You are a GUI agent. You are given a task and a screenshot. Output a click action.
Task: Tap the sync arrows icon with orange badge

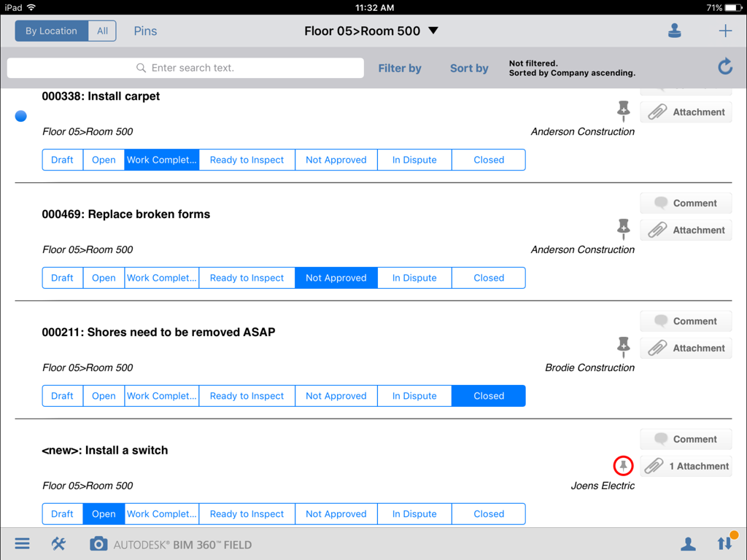click(x=724, y=543)
